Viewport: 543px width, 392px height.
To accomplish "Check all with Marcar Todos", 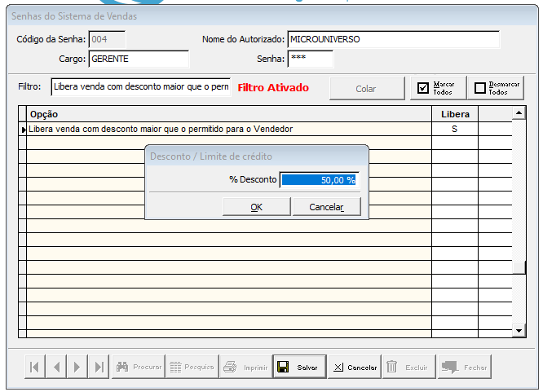I will (439, 88).
